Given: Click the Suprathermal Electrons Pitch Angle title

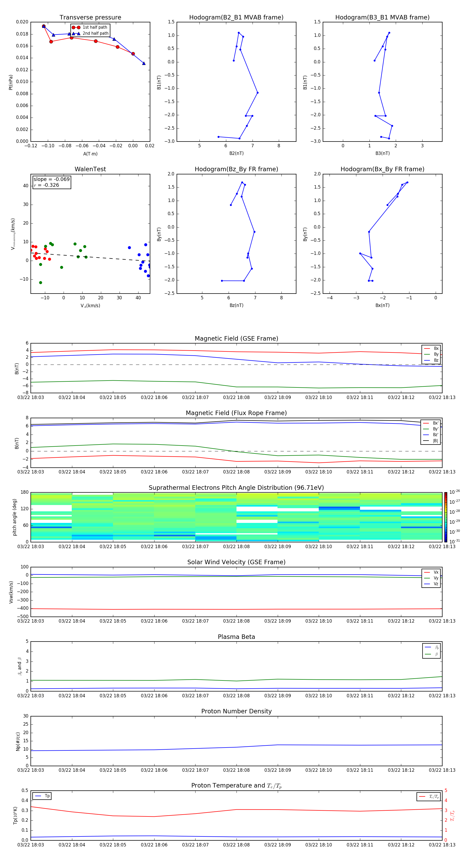Looking at the screenshot, I should point(236,488).
